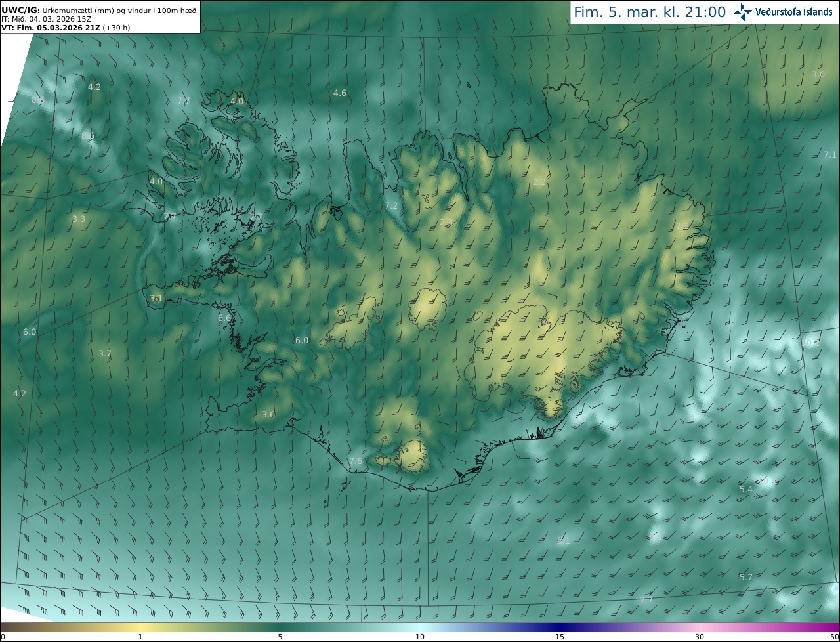The image size is (840, 642).
Task: Click the 8.1 value south of Iceland
Action: point(564,541)
